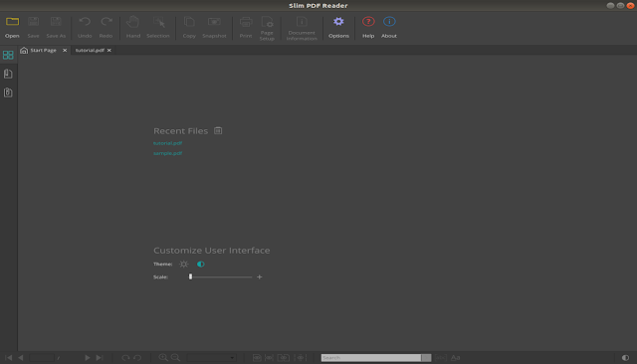Show page thumbnails sidebar panel
637x364 pixels.
[x=8, y=55]
